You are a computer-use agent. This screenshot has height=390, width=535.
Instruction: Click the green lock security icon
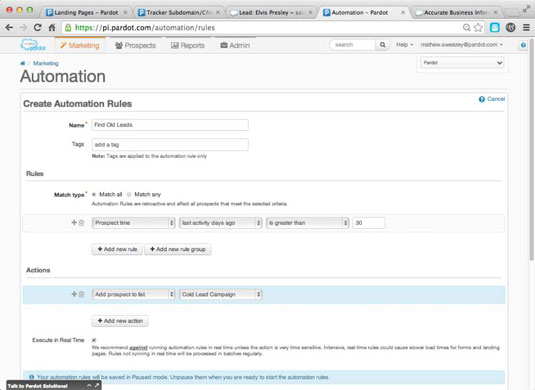[68, 28]
